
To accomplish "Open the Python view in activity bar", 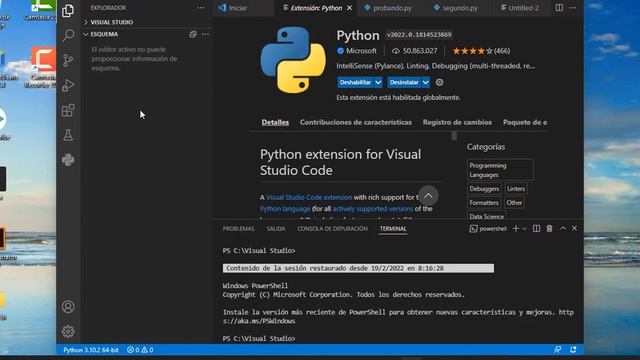I will 68,160.
